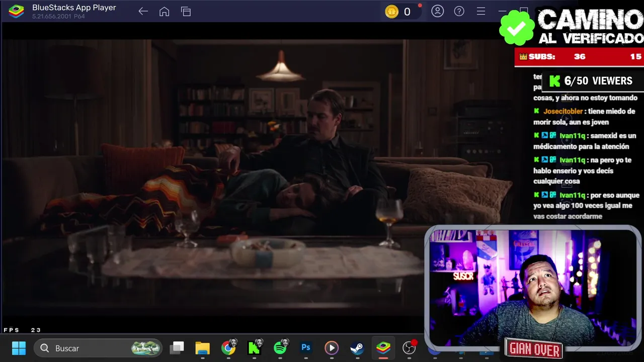This screenshot has height=362, width=644.
Task: Open OBS Studio from the taskbar
Action: pos(410,347)
